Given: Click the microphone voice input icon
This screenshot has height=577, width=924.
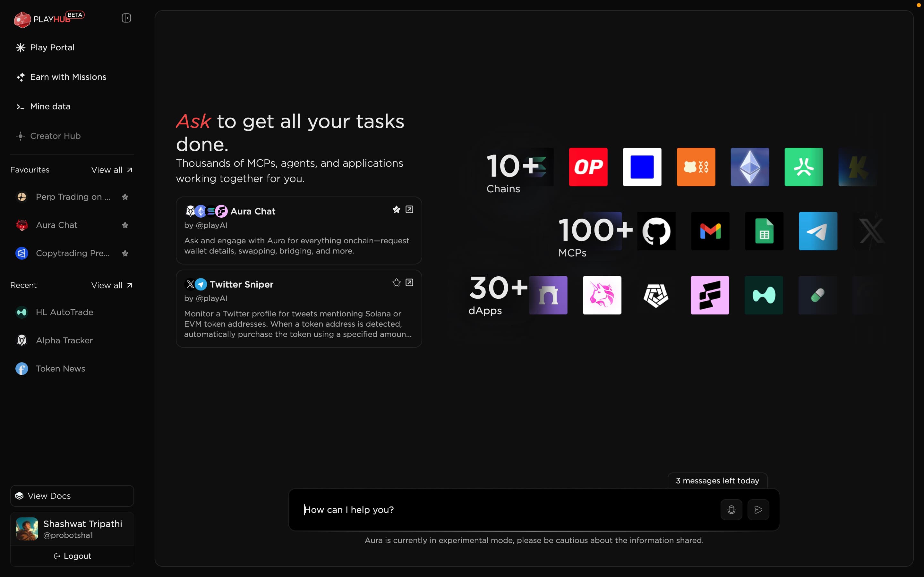Looking at the screenshot, I should point(731,509).
